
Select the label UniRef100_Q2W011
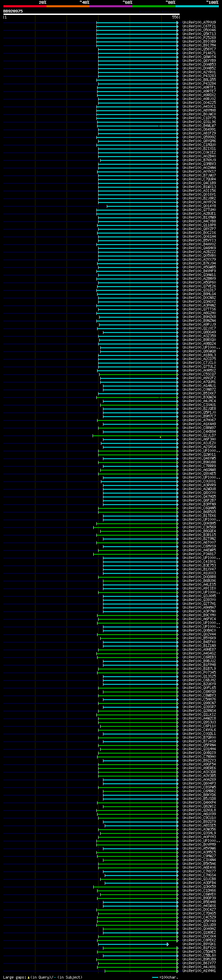[x=199, y=455]
